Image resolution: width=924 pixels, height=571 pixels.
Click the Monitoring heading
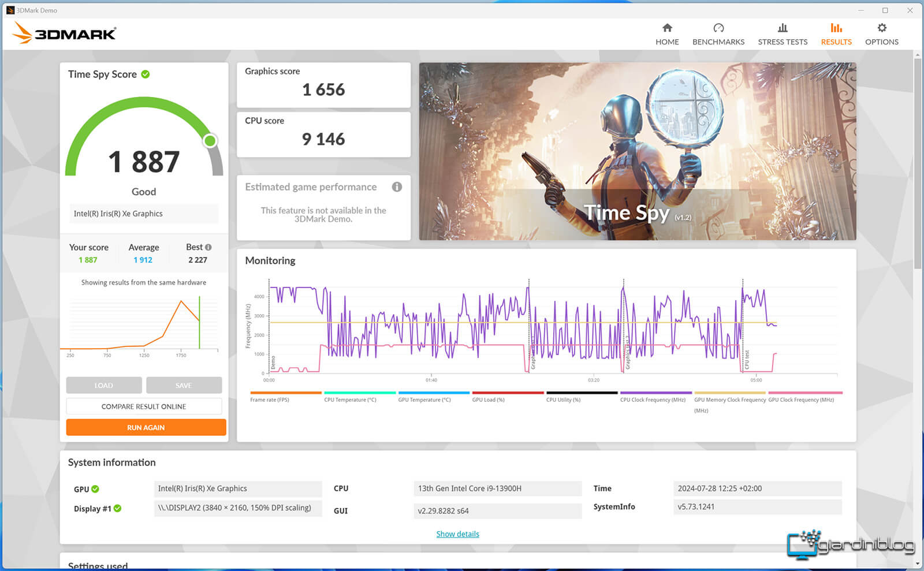[270, 260]
